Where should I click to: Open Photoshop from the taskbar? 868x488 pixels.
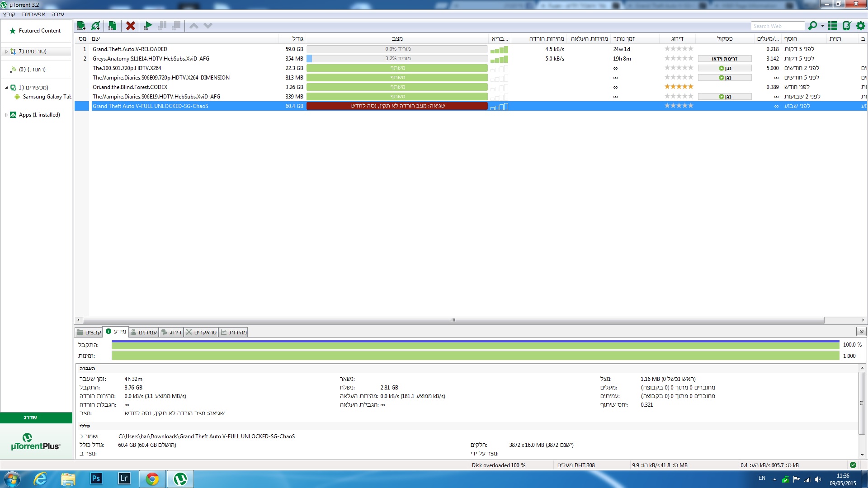pos(96,479)
